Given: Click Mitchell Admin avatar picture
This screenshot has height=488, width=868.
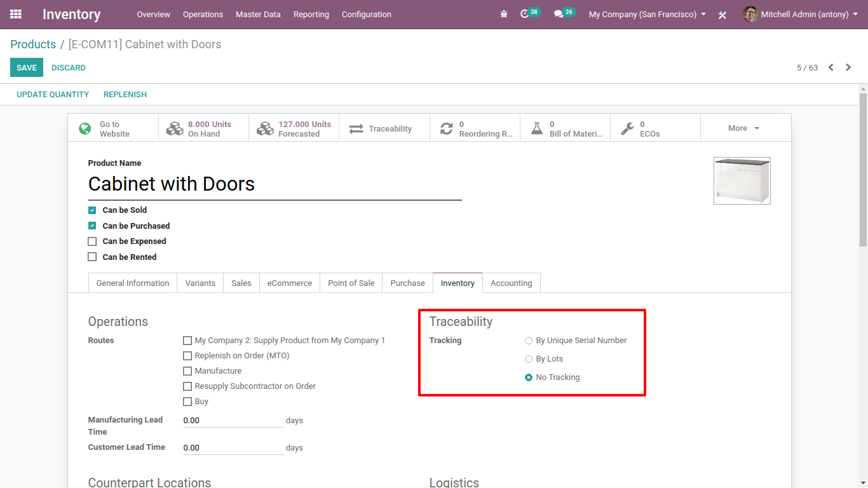Looking at the screenshot, I should (x=750, y=14).
